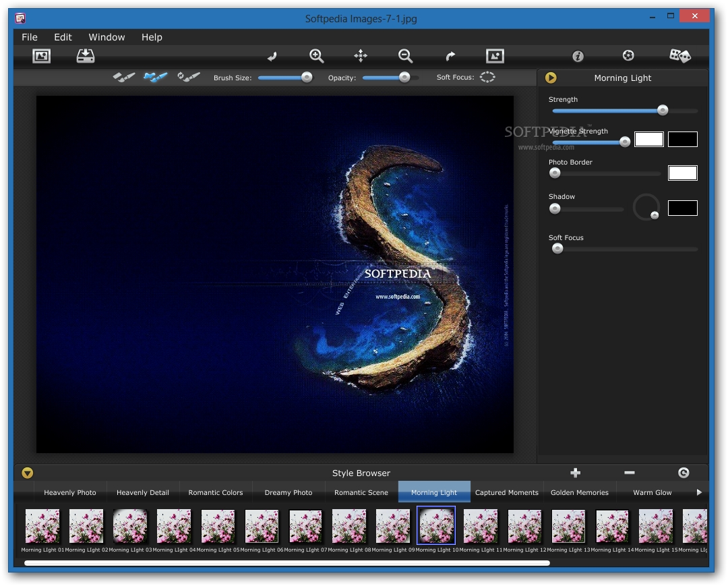728x586 pixels.
Task: Choose the Morning Light 05 thumbnail
Action: click(x=218, y=526)
